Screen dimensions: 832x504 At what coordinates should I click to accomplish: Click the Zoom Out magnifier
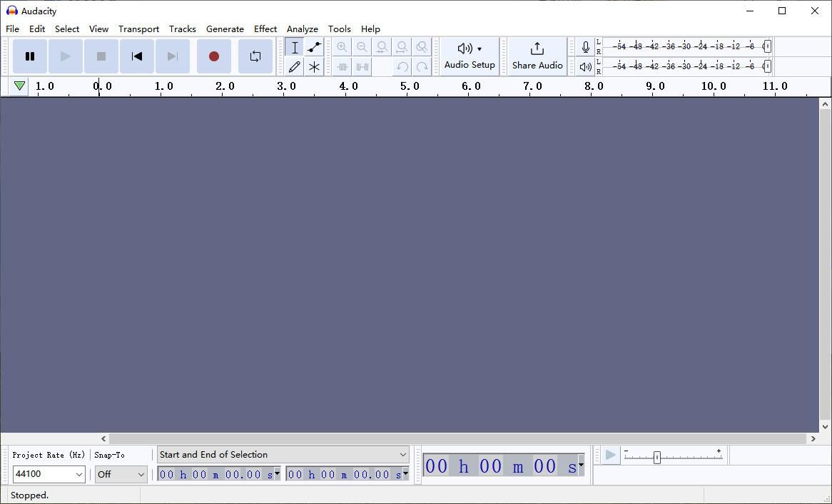tap(362, 47)
